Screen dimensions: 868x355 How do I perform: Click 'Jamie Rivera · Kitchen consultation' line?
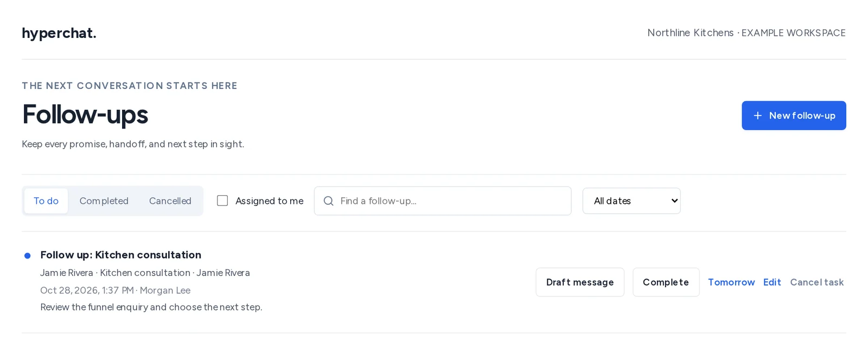pyautogui.click(x=145, y=273)
